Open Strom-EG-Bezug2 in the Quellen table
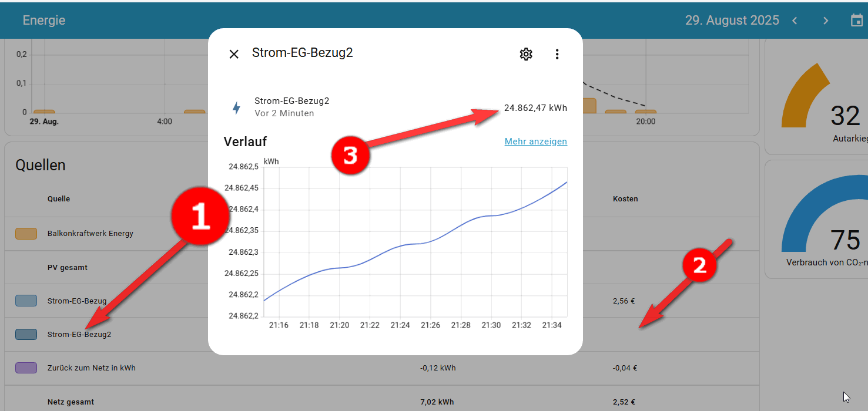Viewport: 868px width, 411px height. [79, 335]
